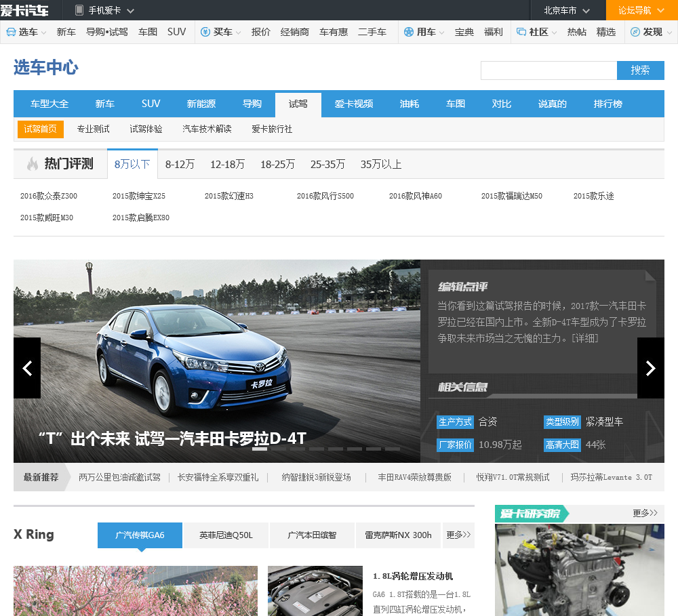
Task: Select the 英菲尼迪Q50L X Ring tab
Action: 226,535
